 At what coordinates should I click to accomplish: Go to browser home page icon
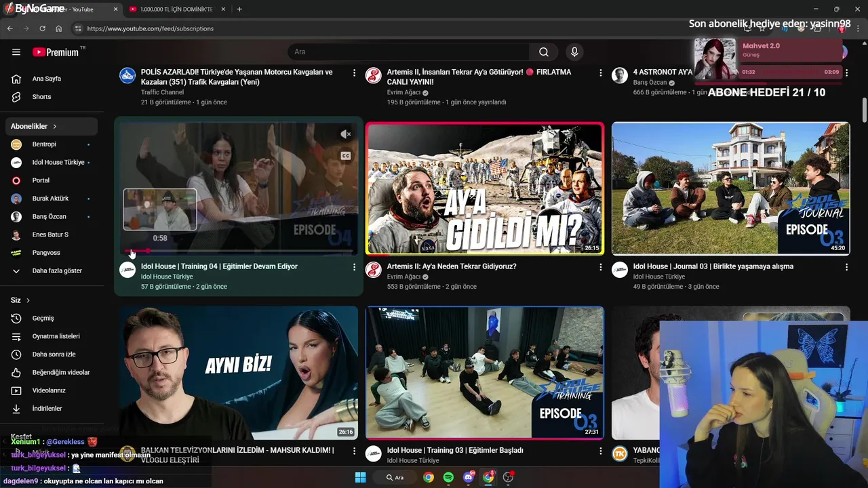tap(59, 28)
